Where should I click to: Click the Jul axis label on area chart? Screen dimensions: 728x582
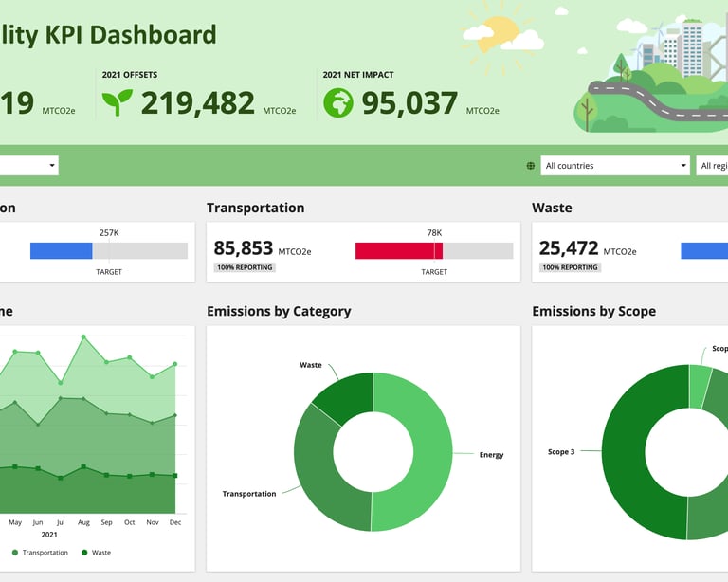[61, 522]
